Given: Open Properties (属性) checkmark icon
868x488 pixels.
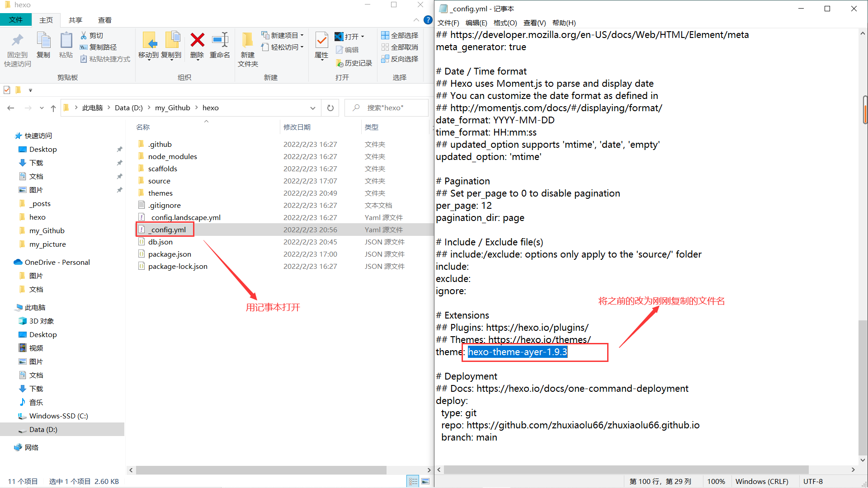Looking at the screenshot, I should (321, 41).
